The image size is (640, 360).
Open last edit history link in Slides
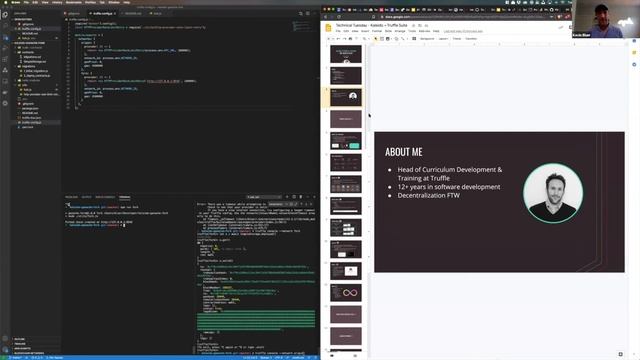463,31
